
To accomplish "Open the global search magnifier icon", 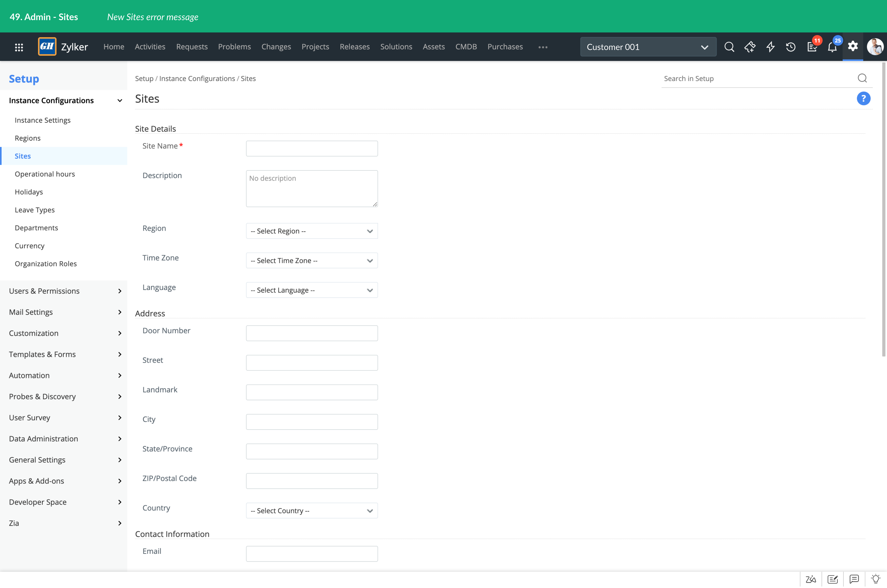I will (729, 47).
